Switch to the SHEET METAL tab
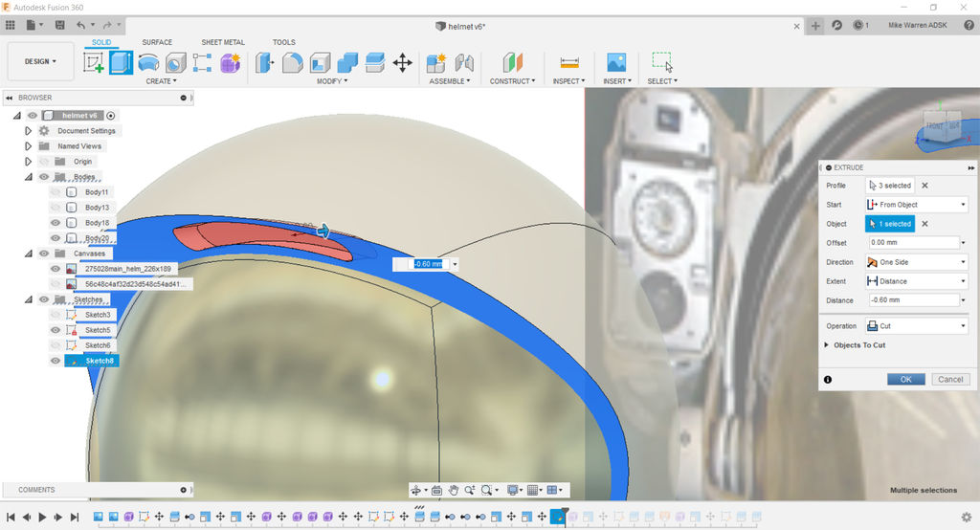Viewport: 980px width, 530px height. pyautogui.click(x=223, y=42)
